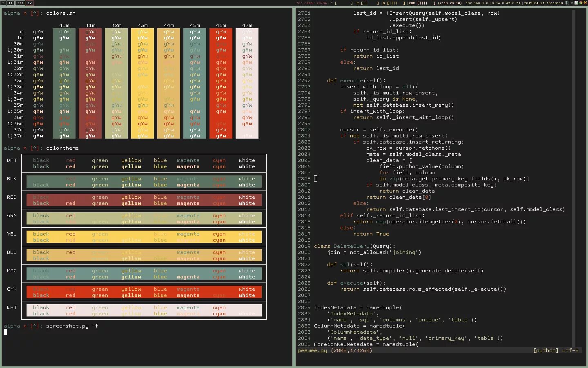Viewport: 588px width, 368px height.
Task: Click the weather text '70: Clear 70/54'
Action: tap(311, 3)
